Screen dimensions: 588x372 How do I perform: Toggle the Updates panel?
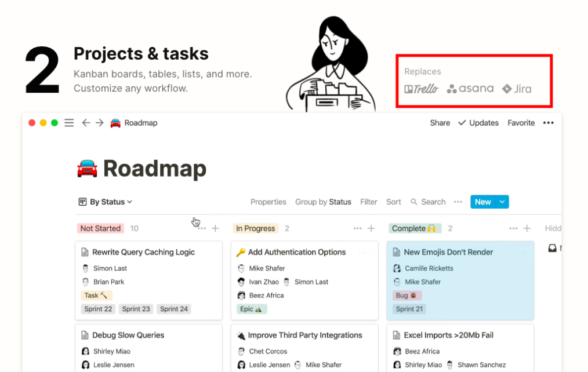[478, 123]
